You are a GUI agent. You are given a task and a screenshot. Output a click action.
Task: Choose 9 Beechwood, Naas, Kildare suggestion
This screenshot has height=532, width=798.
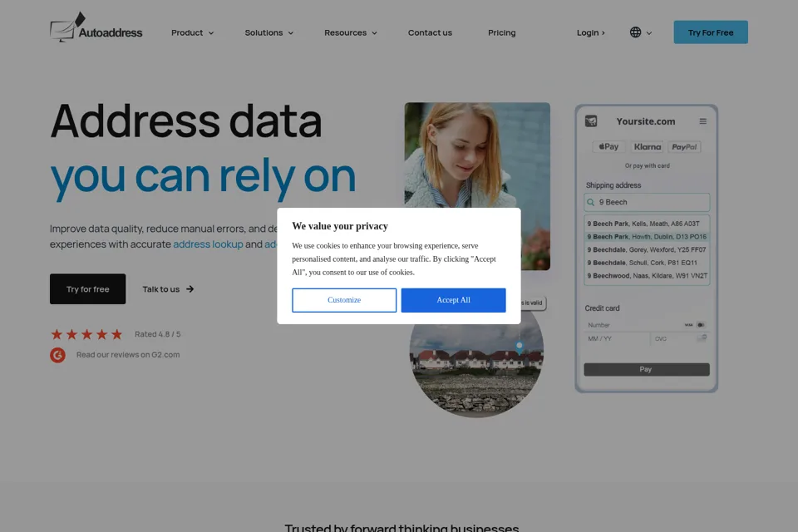pos(647,275)
